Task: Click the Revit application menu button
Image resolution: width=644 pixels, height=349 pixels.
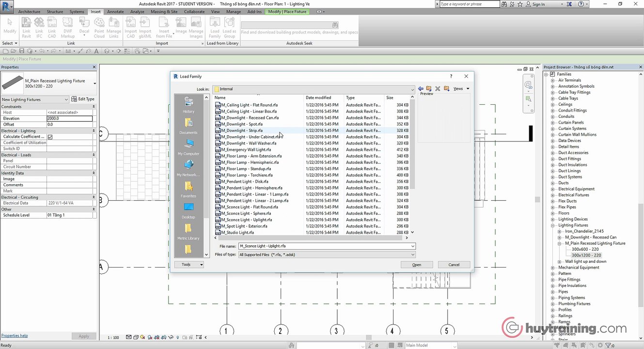Action: [7, 6]
